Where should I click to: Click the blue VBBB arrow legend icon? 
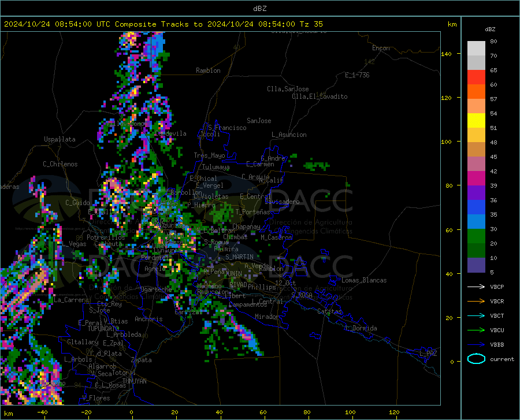(x=476, y=345)
